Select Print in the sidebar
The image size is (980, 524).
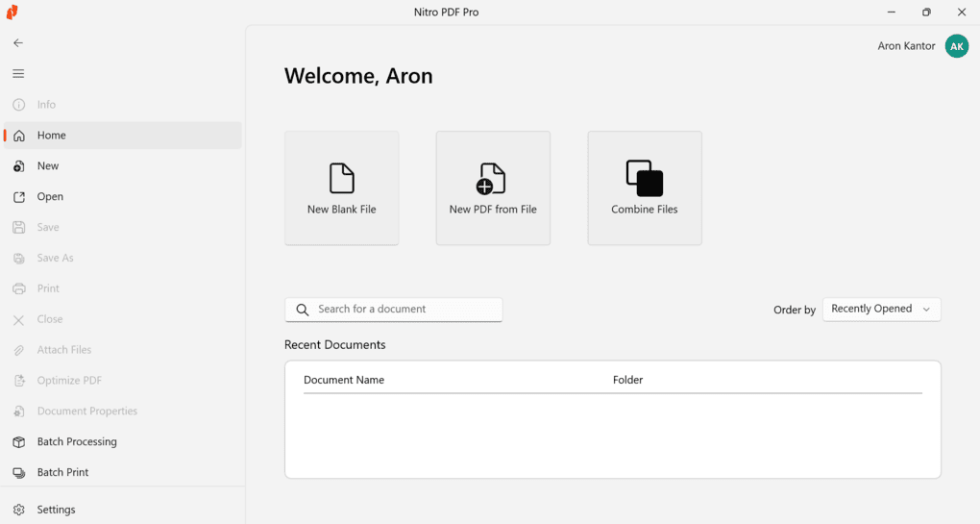123,288
